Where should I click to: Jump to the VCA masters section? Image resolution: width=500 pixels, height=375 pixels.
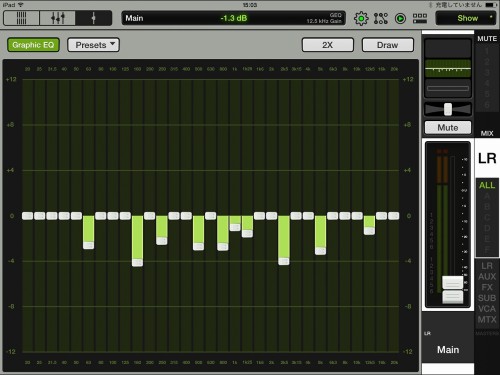[487, 309]
